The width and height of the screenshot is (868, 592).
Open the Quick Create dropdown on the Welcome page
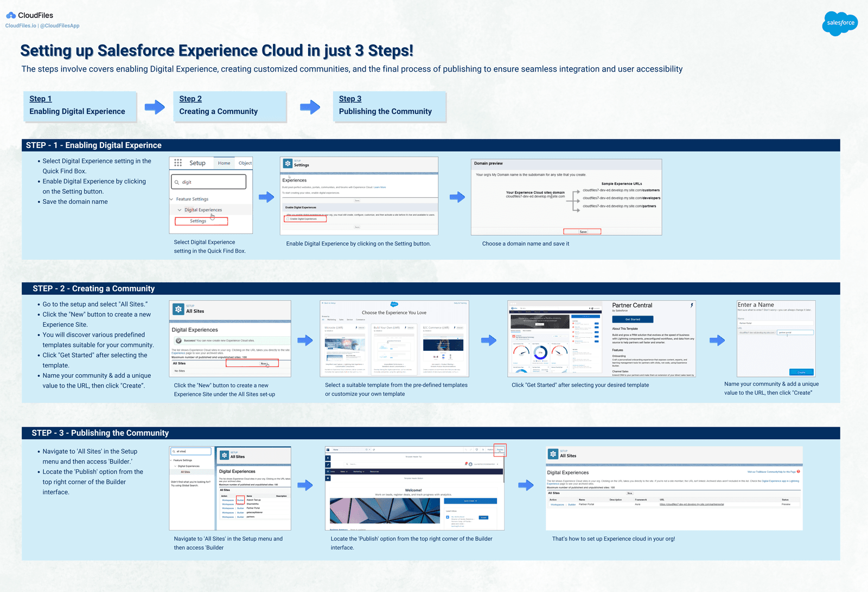(x=471, y=501)
